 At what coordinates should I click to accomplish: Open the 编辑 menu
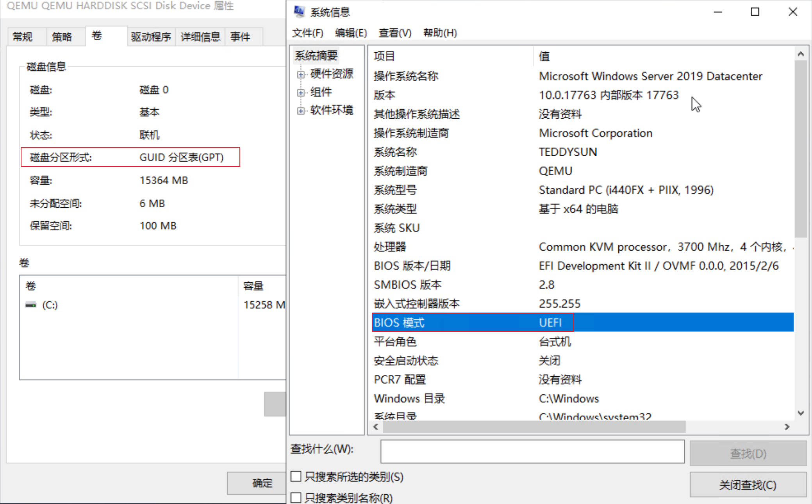click(x=351, y=33)
